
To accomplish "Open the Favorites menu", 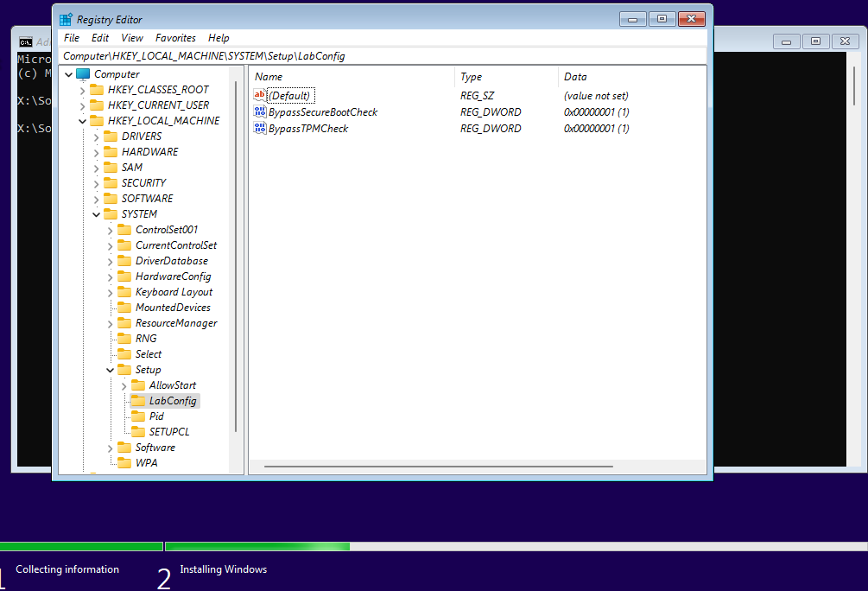I will tap(175, 38).
